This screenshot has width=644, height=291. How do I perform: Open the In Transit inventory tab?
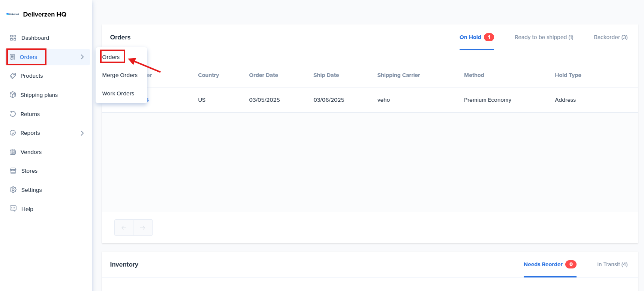pyautogui.click(x=612, y=264)
